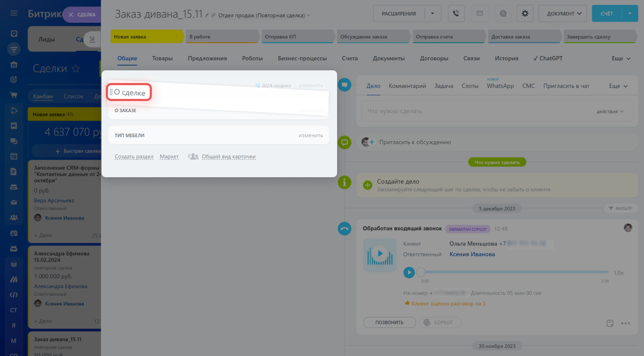644x356 pixels.
Task: Open the shopping cart sidebar icon
Action: tap(14, 95)
